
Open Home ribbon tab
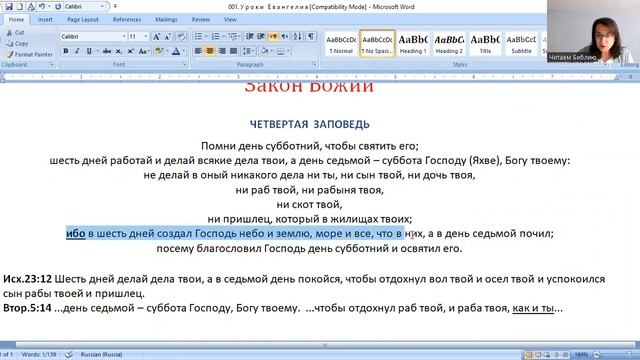click(16, 20)
